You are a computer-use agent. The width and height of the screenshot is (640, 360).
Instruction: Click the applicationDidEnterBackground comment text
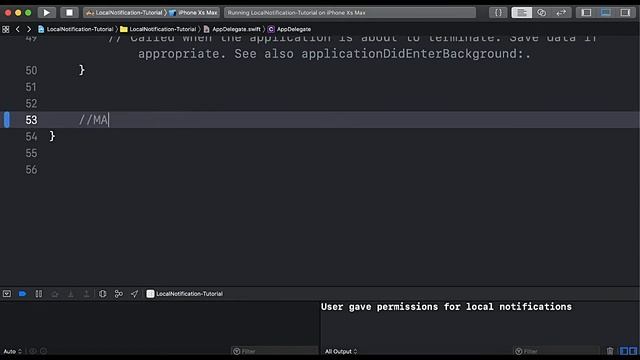(416, 54)
